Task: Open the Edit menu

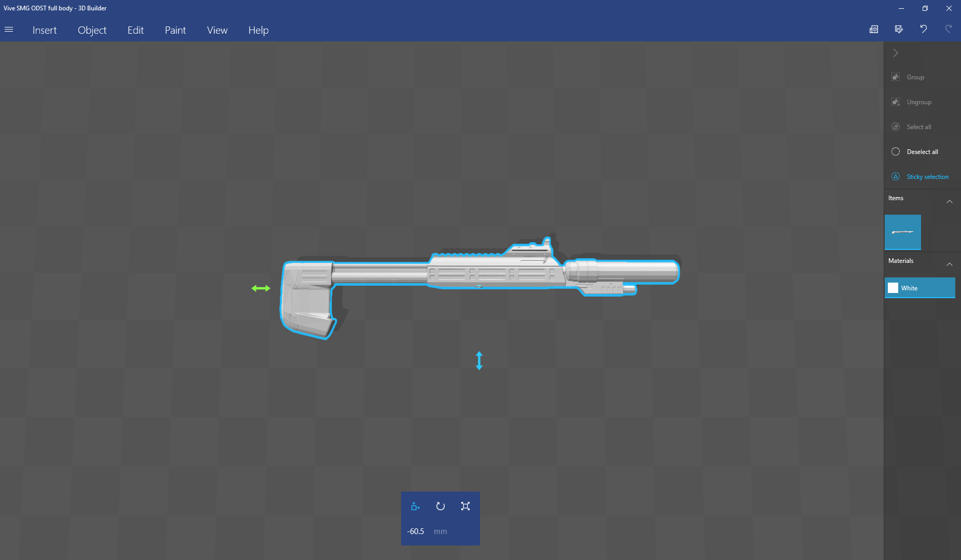Action: click(135, 30)
